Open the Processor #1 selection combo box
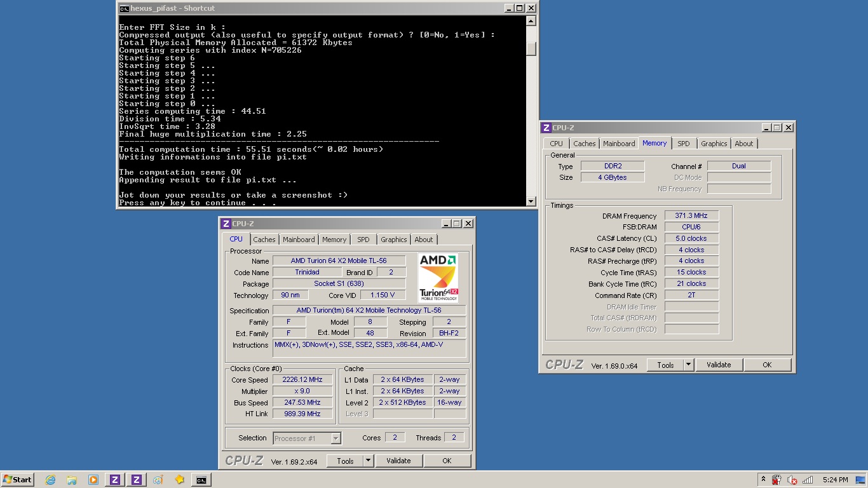The width and height of the screenshot is (868, 488). [x=308, y=438]
